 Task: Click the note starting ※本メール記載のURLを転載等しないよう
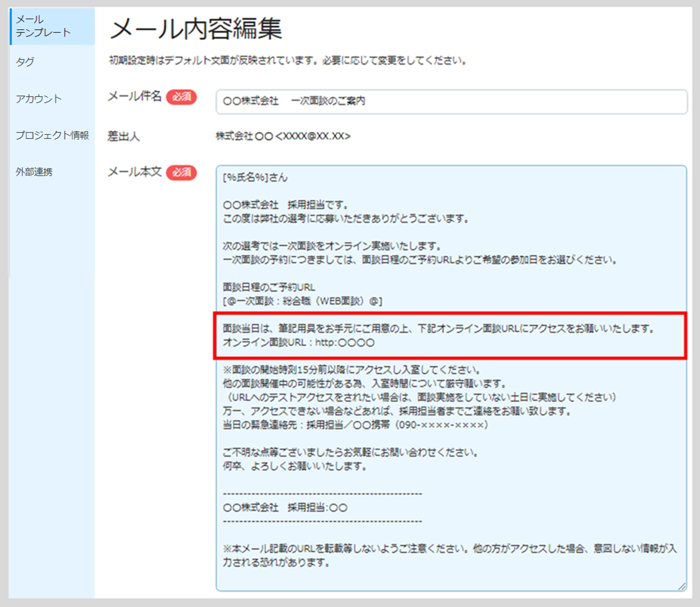pos(450,555)
